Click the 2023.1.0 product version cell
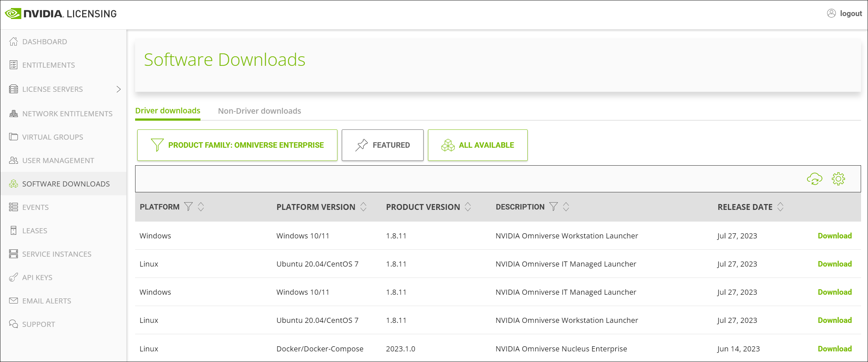The width and height of the screenshot is (868, 362). 401,348
